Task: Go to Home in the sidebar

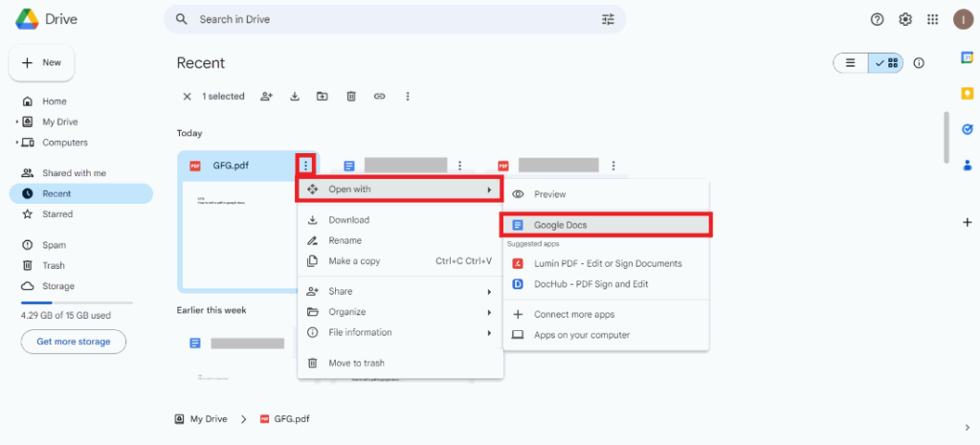Action: [x=80, y=101]
